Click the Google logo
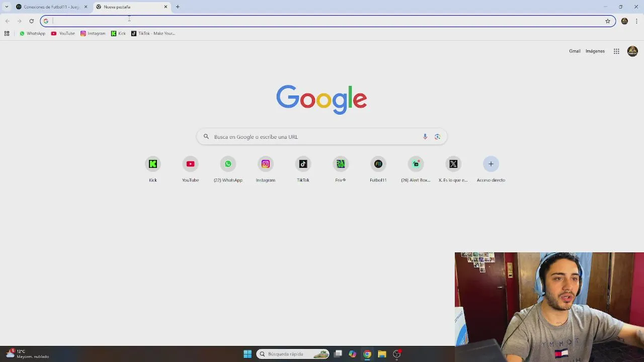 click(x=321, y=100)
